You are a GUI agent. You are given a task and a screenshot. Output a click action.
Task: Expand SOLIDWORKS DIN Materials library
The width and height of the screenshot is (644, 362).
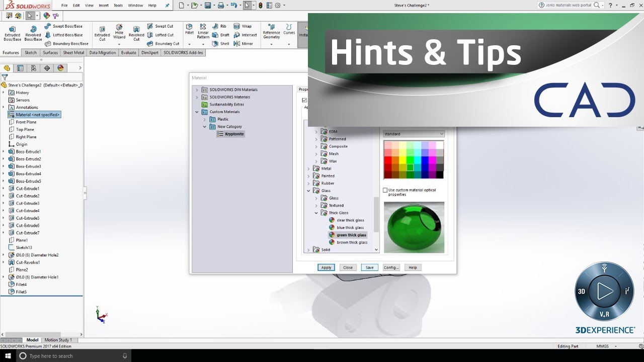coord(197,90)
